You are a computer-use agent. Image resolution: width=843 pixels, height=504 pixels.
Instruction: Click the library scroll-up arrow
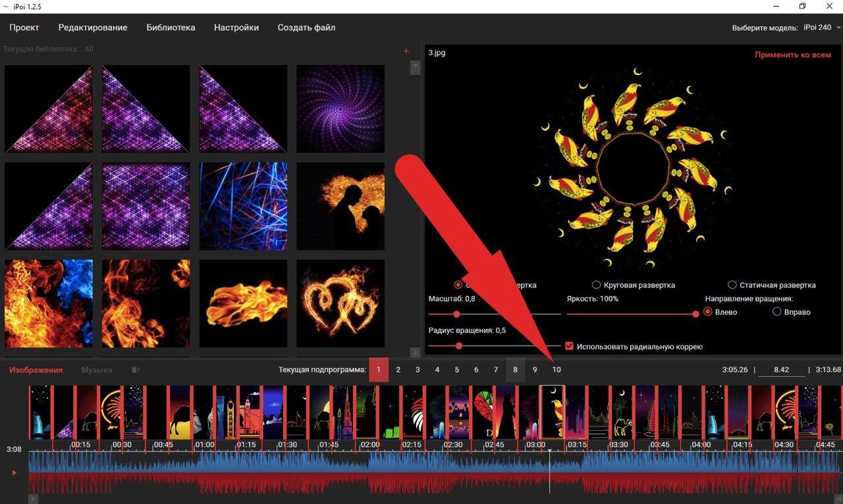(x=415, y=66)
